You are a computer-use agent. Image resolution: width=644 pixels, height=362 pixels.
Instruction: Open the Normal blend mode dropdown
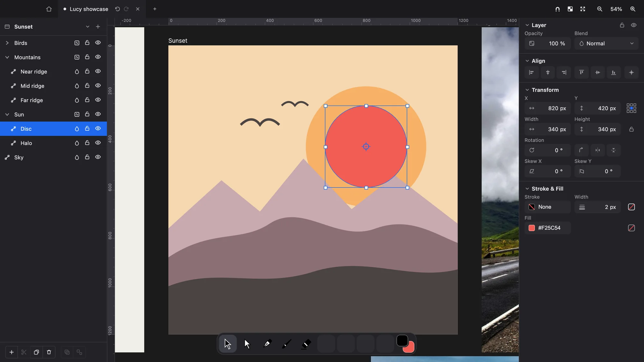point(606,43)
